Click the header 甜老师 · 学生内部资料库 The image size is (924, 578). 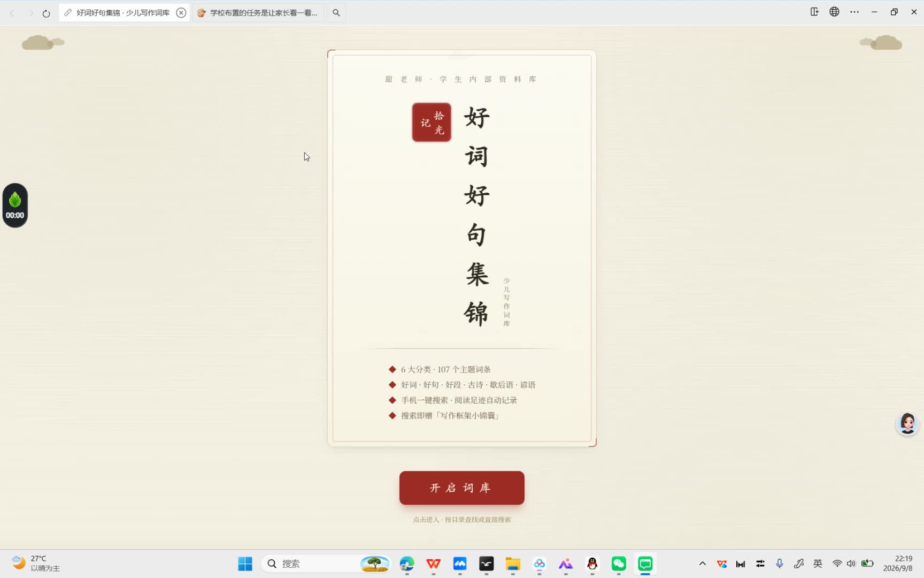tap(461, 79)
